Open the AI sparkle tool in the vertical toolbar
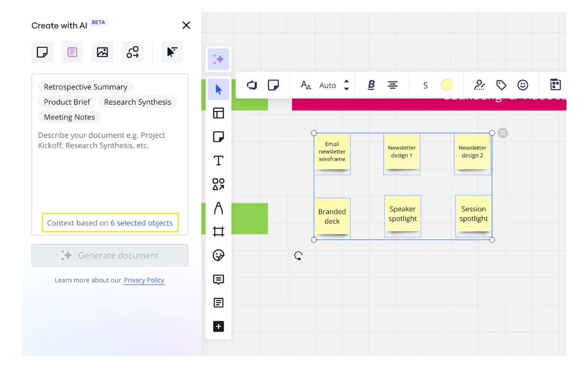The width and height of the screenshot is (588, 368). click(219, 59)
